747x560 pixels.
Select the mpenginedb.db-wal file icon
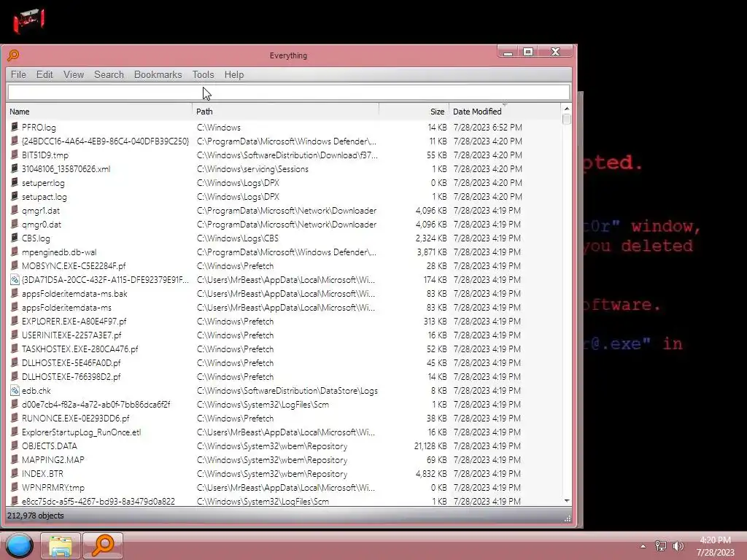pos(15,252)
